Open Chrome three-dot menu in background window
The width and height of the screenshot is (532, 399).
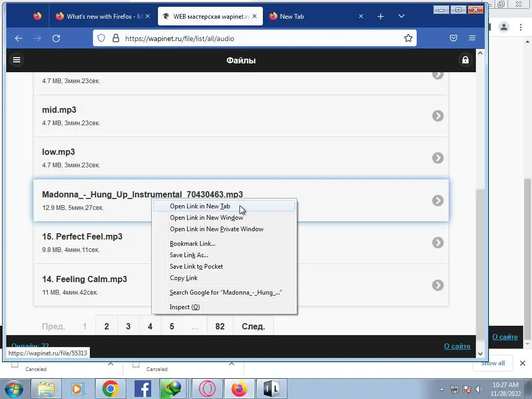point(521,27)
